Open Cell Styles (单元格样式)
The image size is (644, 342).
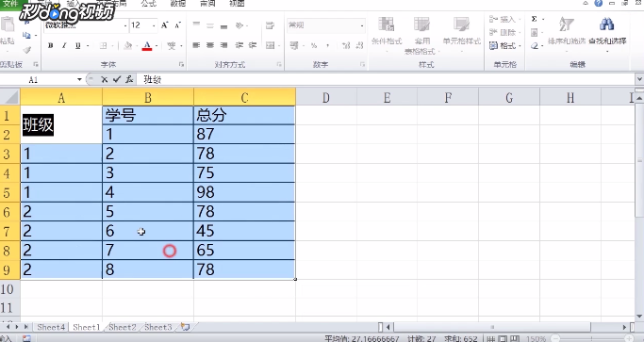462,35
